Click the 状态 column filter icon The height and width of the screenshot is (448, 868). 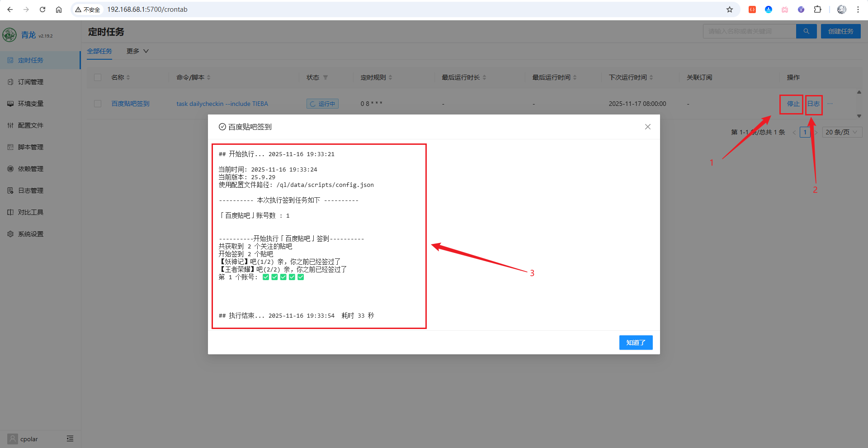click(x=325, y=77)
